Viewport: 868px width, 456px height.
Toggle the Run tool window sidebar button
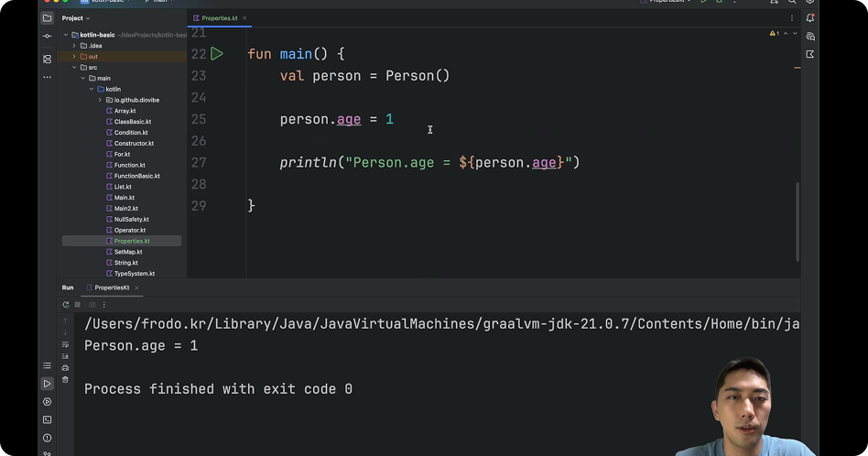pos(48,384)
